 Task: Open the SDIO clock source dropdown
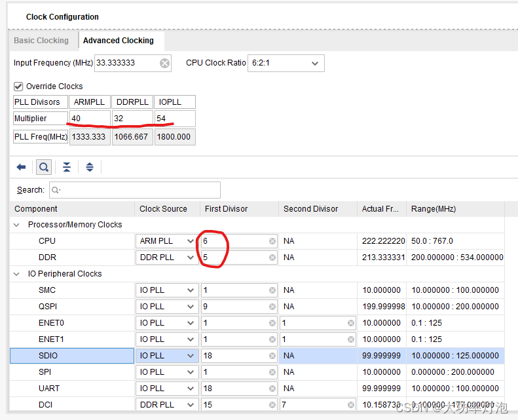click(x=167, y=356)
